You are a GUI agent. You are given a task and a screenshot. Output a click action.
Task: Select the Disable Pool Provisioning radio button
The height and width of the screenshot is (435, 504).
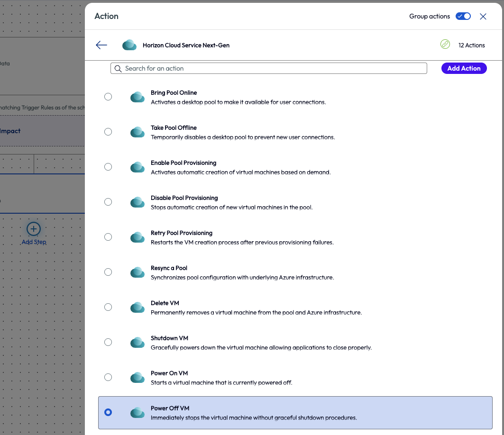[x=108, y=202]
